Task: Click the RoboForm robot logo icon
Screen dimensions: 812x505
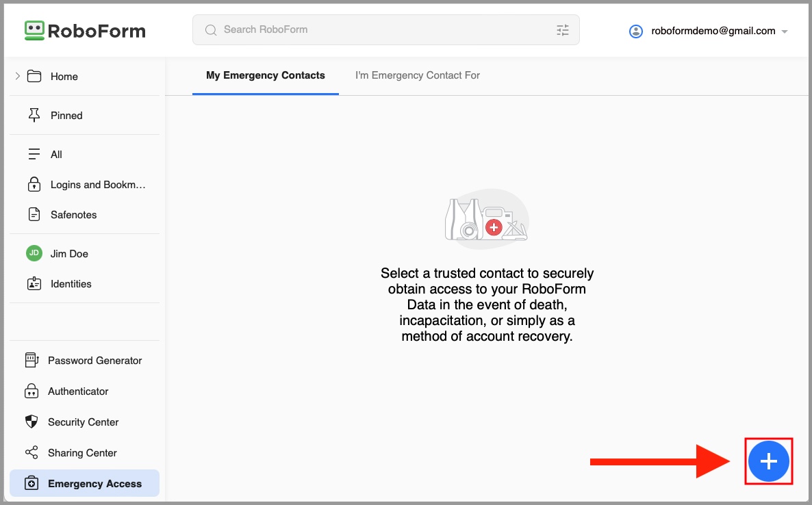Action: point(34,31)
